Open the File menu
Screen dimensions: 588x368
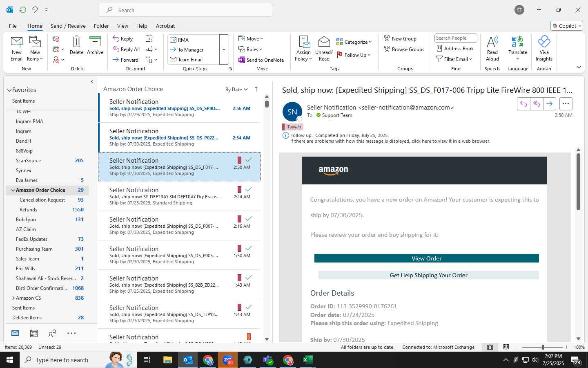[x=13, y=26]
